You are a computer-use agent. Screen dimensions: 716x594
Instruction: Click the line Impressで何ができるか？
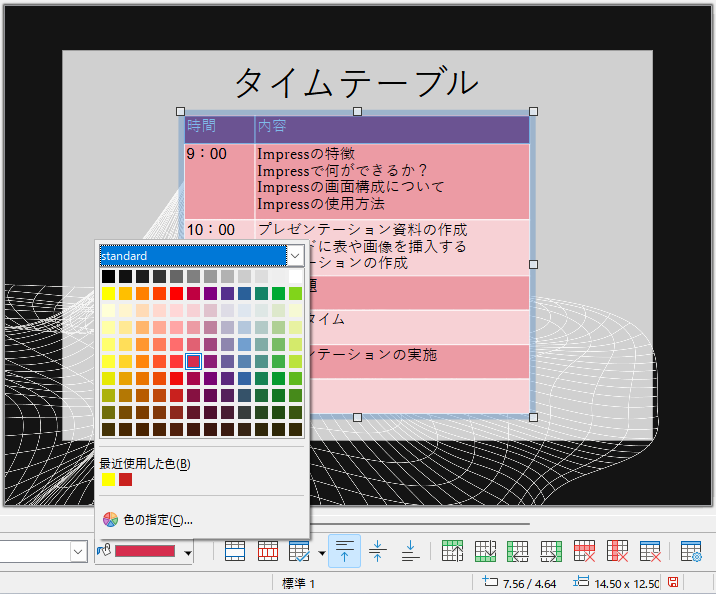point(343,171)
